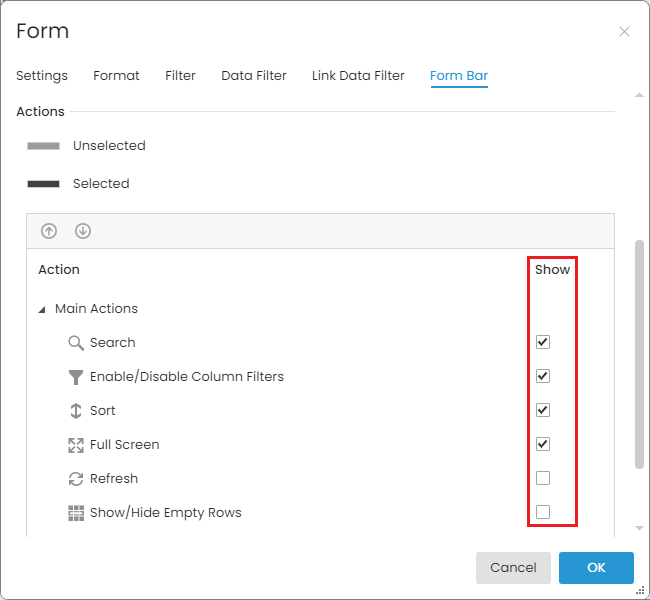Select the Refresh action text
The width and height of the screenshot is (650, 600).
coord(114,479)
